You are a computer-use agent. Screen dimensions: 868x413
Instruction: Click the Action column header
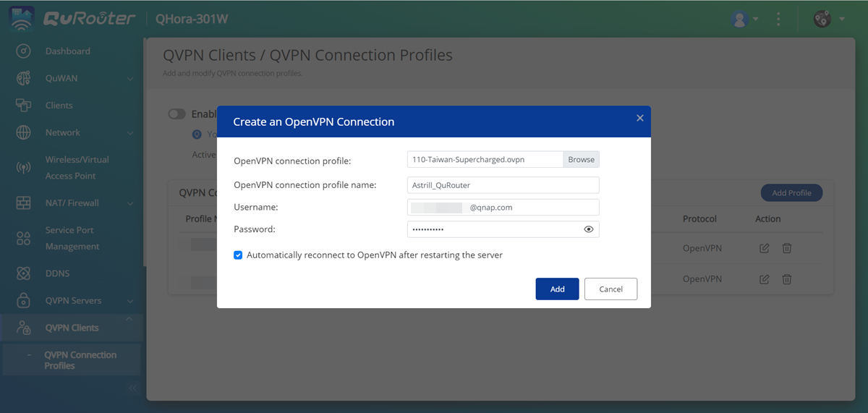click(x=768, y=219)
